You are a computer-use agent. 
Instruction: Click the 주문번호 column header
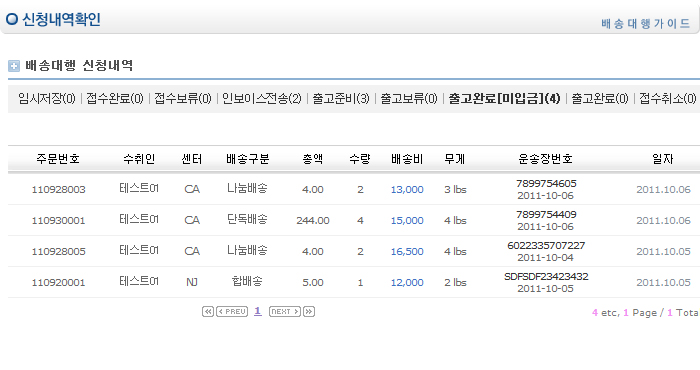click(x=58, y=159)
